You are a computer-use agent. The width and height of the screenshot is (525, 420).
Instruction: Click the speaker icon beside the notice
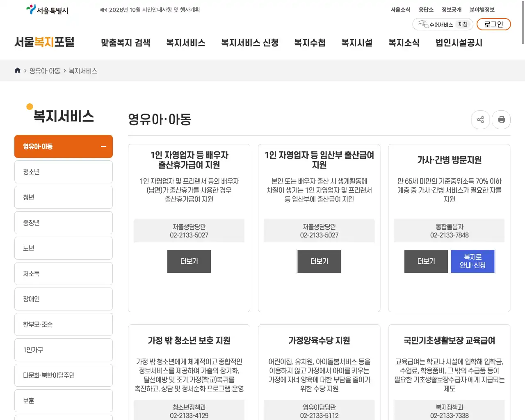(x=103, y=10)
